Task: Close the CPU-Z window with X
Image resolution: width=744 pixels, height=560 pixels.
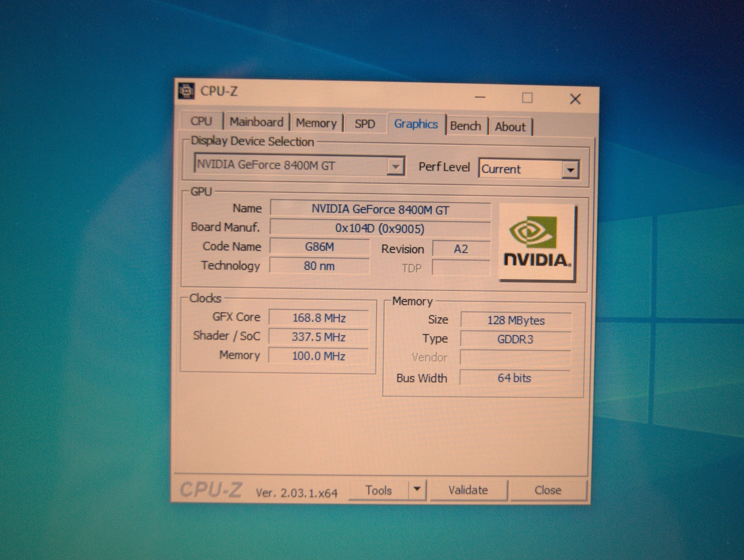Action: click(x=575, y=99)
